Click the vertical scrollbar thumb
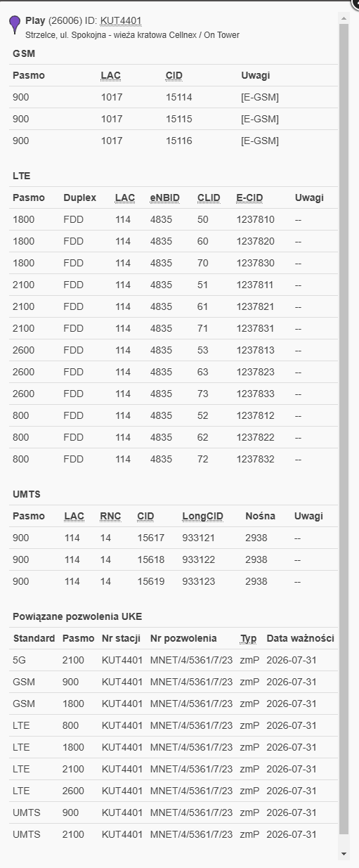The image size is (359, 868). pyautogui.click(x=344, y=429)
